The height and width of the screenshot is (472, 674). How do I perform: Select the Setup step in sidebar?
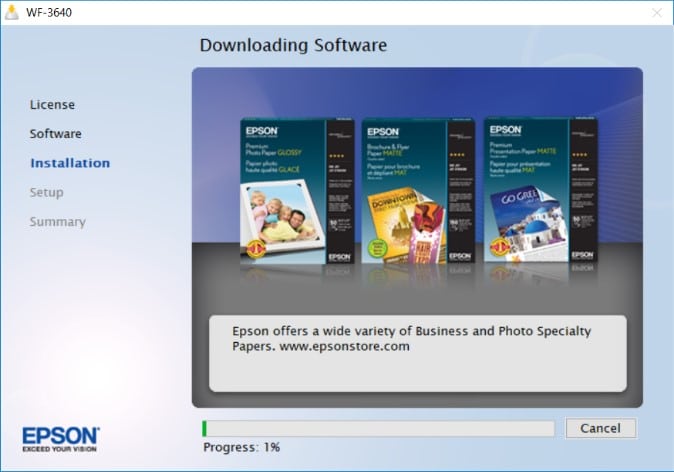point(46,192)
